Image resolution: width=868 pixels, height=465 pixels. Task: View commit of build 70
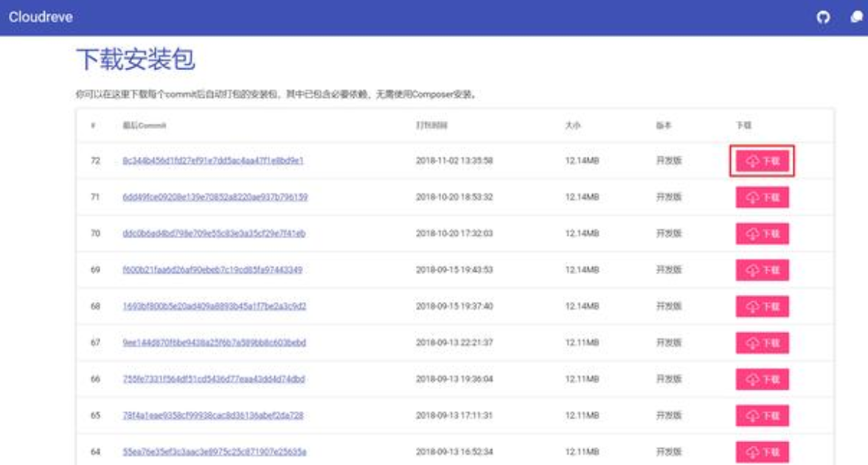(213, 234)
